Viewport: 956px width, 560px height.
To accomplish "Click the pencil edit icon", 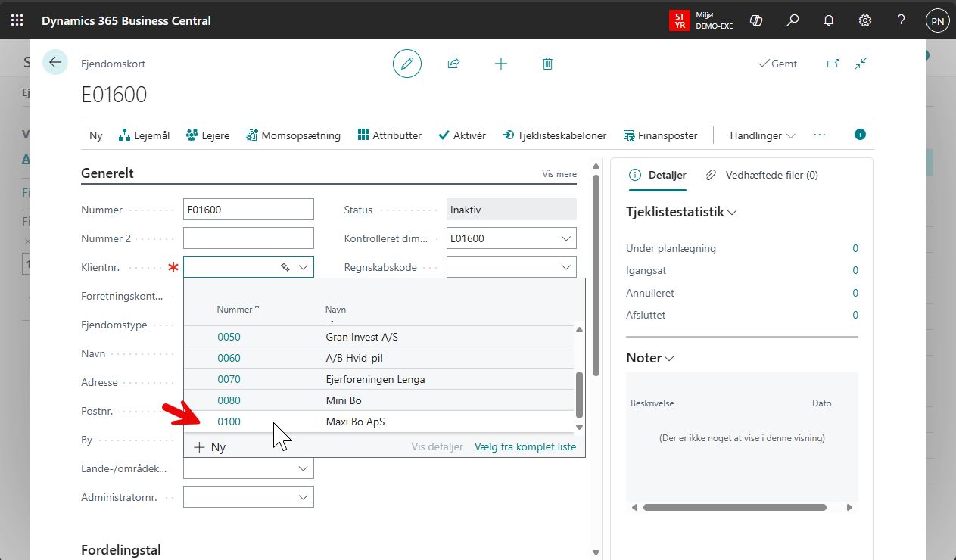I will point(407,64).
